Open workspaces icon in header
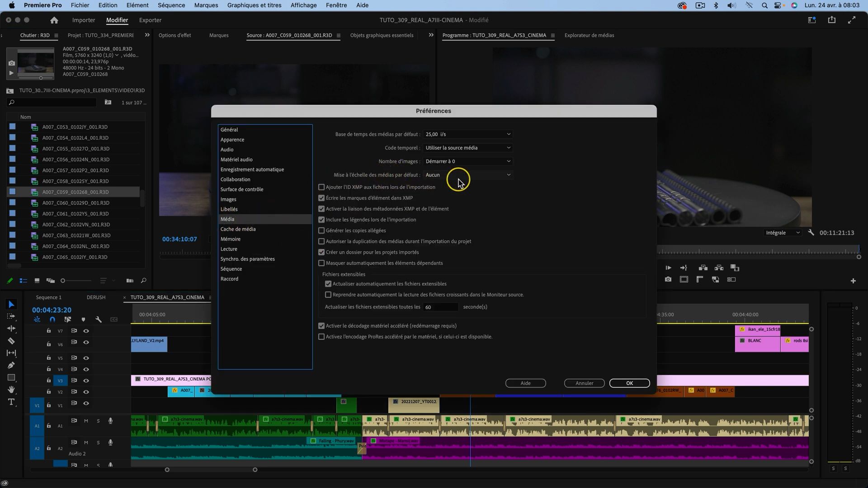Viewport: 868px width, 488px height. pyautogui.click(x=812, y=20)
